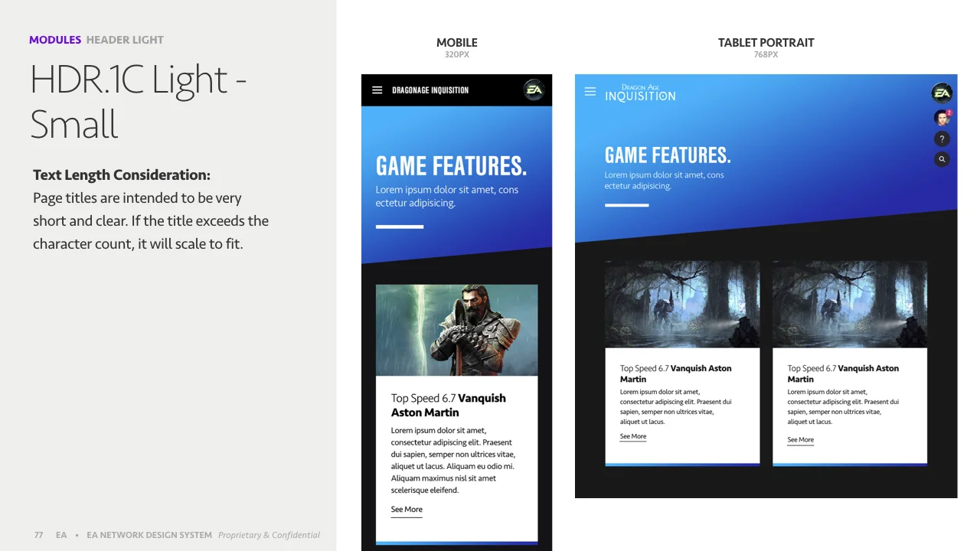Click See More in the mobile card
980x551 pixels.
tap(407, 510)
